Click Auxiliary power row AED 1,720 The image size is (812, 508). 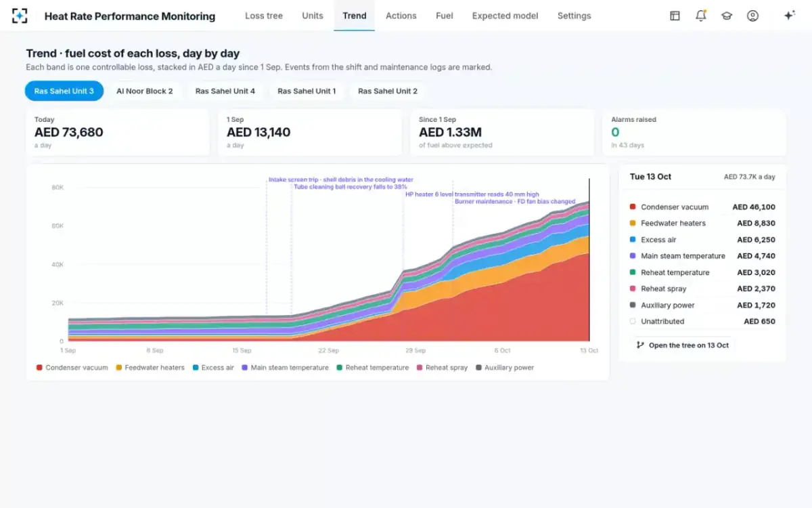pyautogui.click(x=702, y=305)
